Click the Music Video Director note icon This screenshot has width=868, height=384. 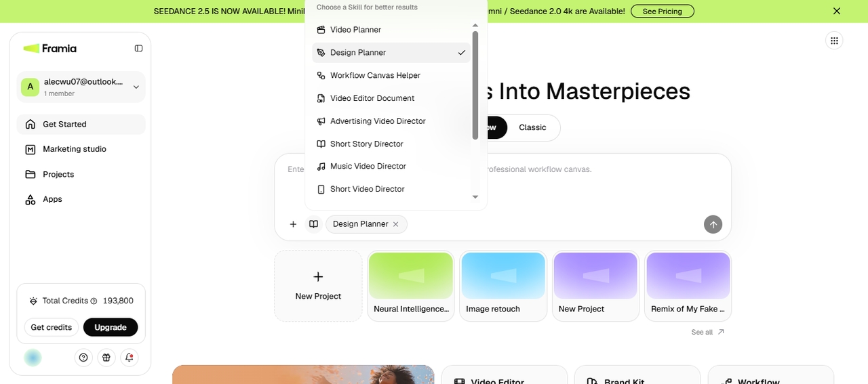(x=321, y=166)
